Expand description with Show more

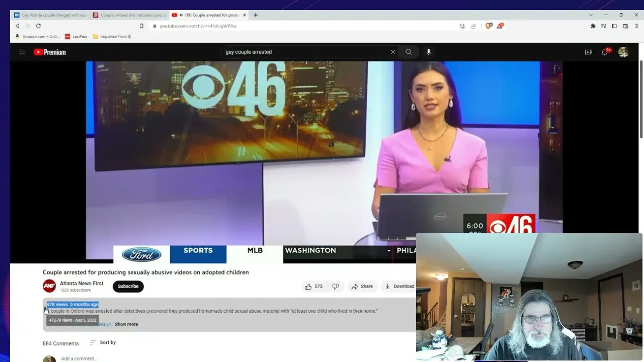[126, 324]
